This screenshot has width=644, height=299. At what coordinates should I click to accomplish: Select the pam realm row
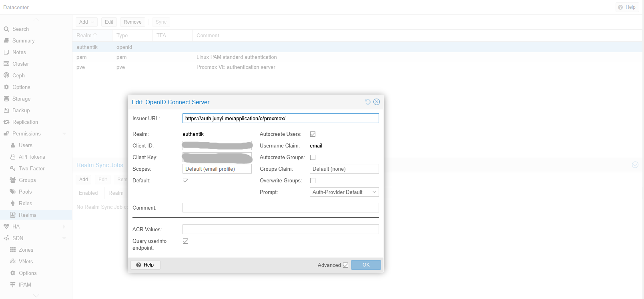[357, 57]
